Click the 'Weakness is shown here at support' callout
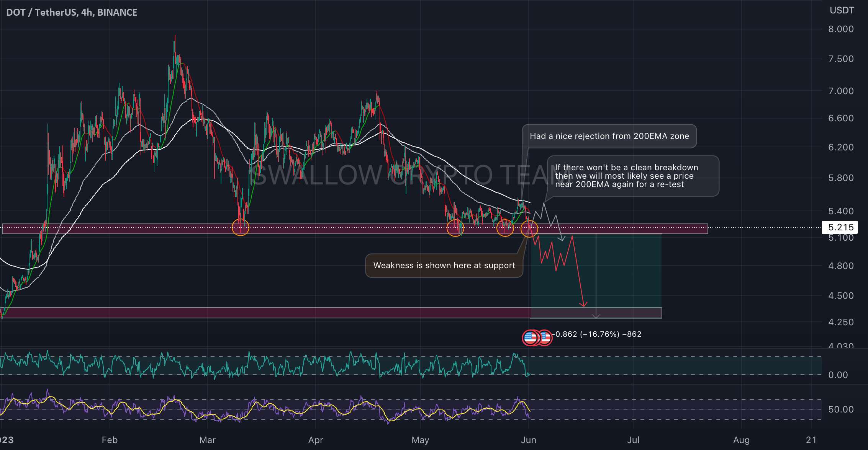 (444, 266)
